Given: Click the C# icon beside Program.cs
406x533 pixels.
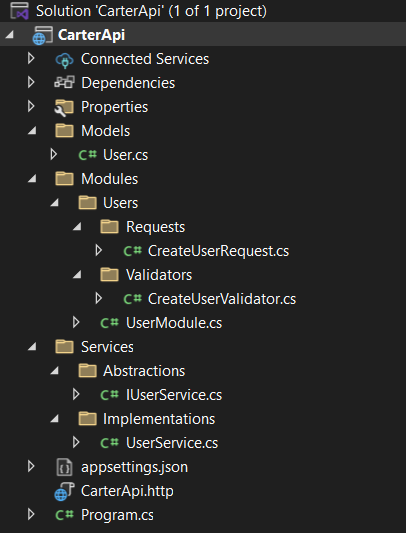Looking at the screenshot, I should pyautogui.click(x=64, y=515).
